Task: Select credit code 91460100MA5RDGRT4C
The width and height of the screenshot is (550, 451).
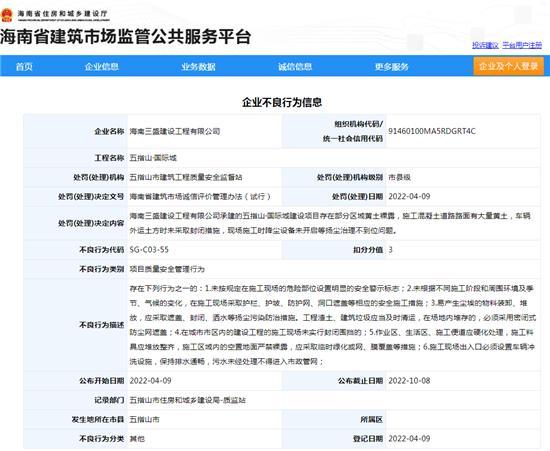Action: (x=432, y=131)
